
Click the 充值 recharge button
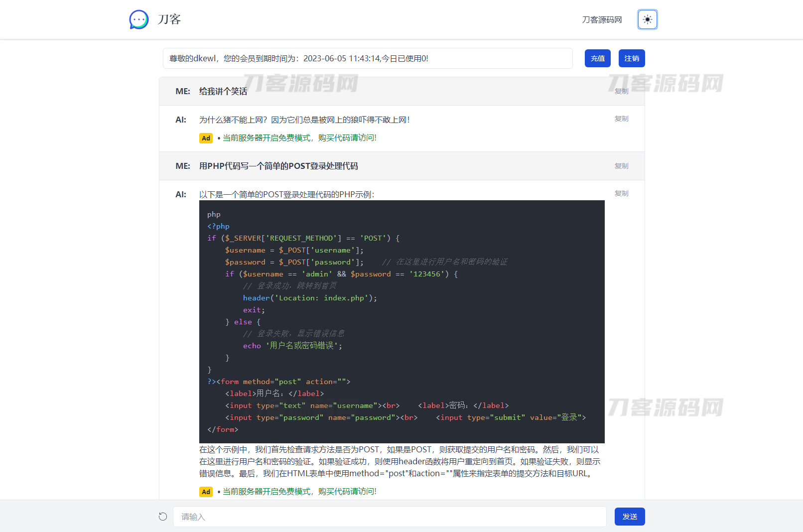click(x=597, y=58)
